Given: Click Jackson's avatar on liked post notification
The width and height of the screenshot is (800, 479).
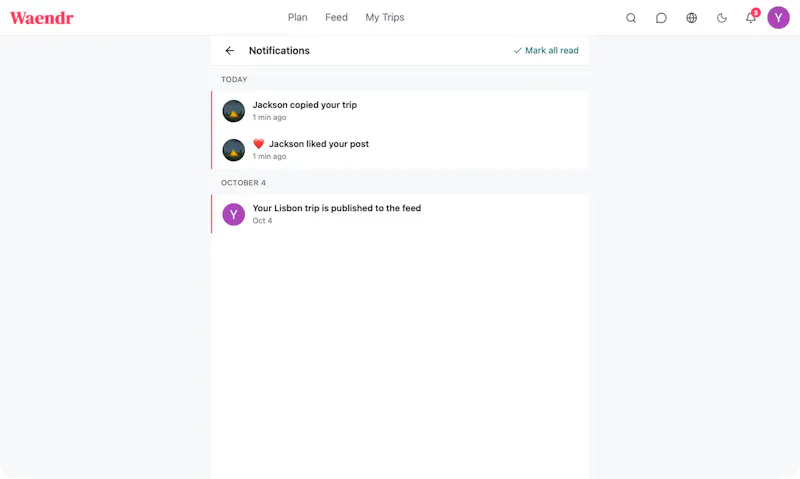Looking at the screenshot, I should click(x=234, y=150).
